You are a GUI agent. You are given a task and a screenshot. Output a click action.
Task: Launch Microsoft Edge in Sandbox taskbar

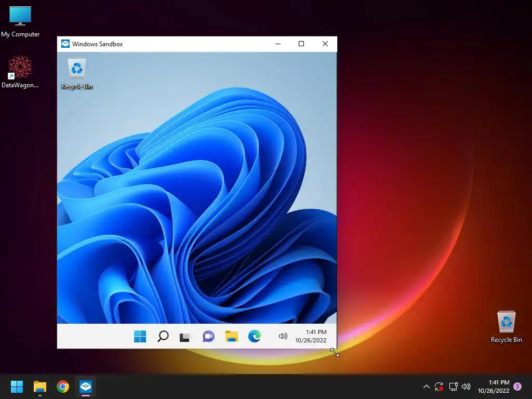coord(255,336)
